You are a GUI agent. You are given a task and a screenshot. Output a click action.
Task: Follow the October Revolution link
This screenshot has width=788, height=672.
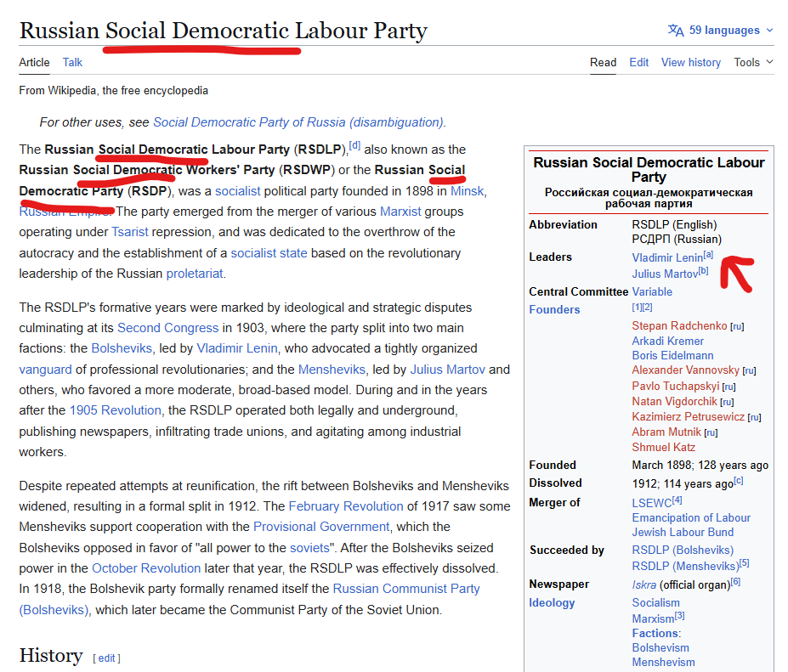[146, 568]
